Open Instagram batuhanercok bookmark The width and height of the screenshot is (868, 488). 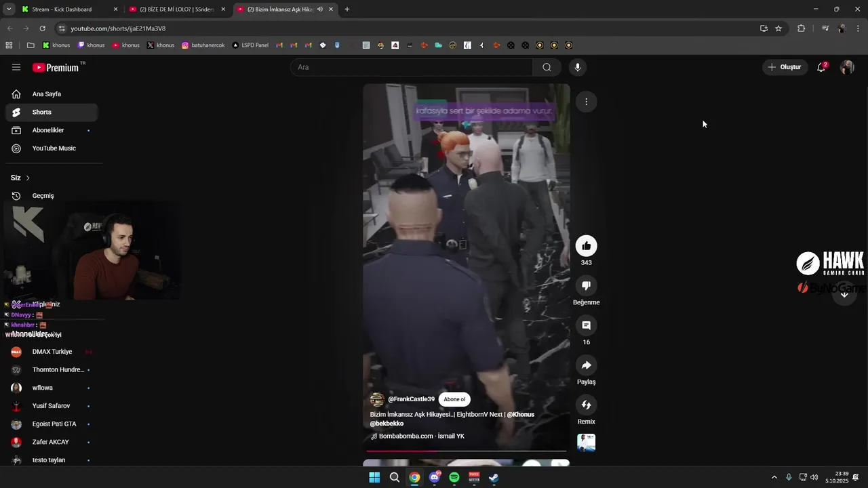coord(203,45)
